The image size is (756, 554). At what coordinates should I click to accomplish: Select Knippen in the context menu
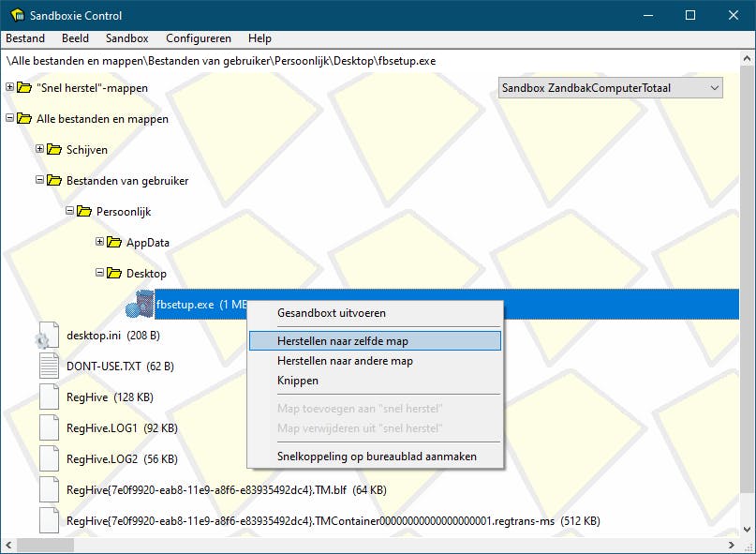[x=375, y=381]
